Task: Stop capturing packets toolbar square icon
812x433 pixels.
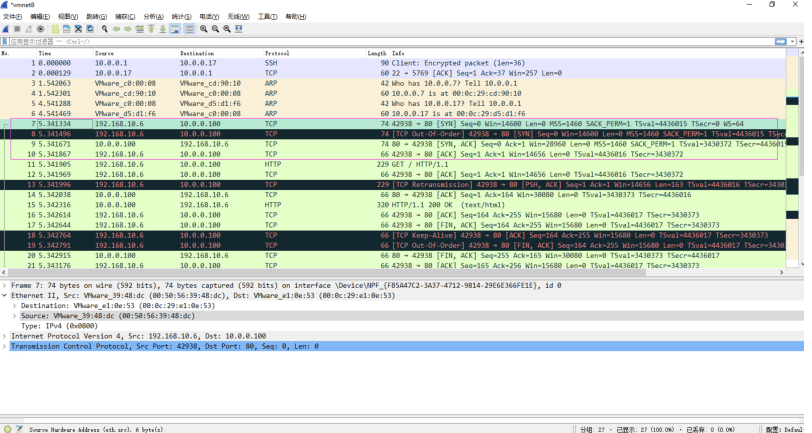Action: [17, 30]
